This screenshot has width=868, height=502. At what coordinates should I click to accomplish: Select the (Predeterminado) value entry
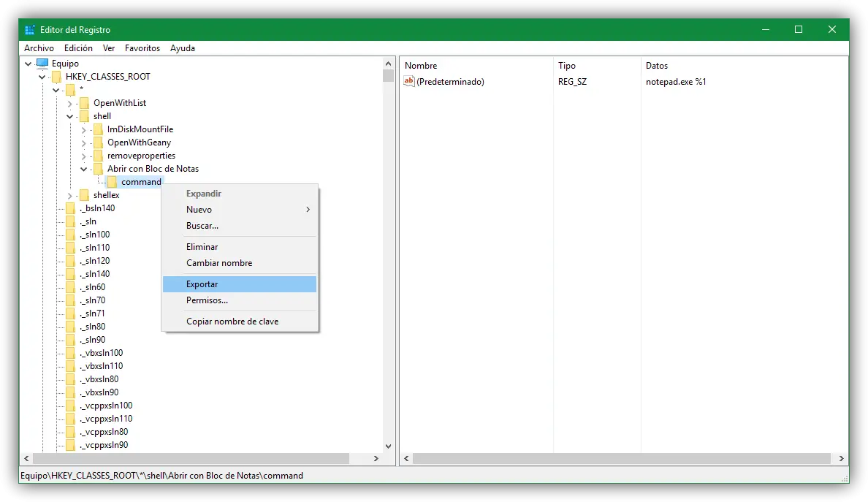pos(450,82)
